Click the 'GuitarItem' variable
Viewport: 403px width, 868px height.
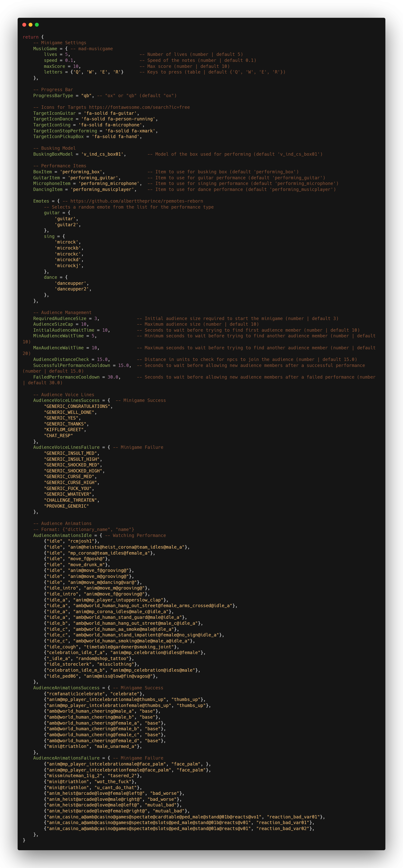coord(46,178)
